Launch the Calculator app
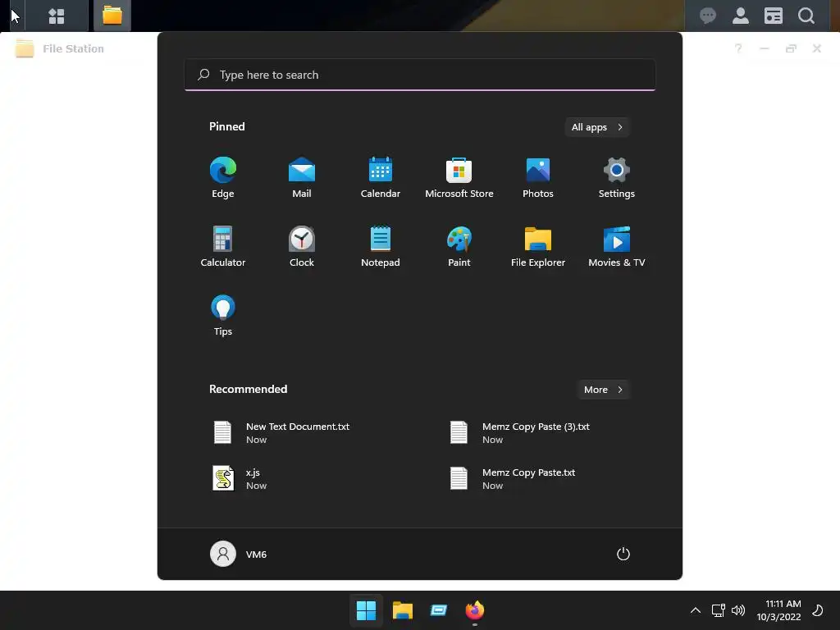The image size is (840, 630). [223, 246]
